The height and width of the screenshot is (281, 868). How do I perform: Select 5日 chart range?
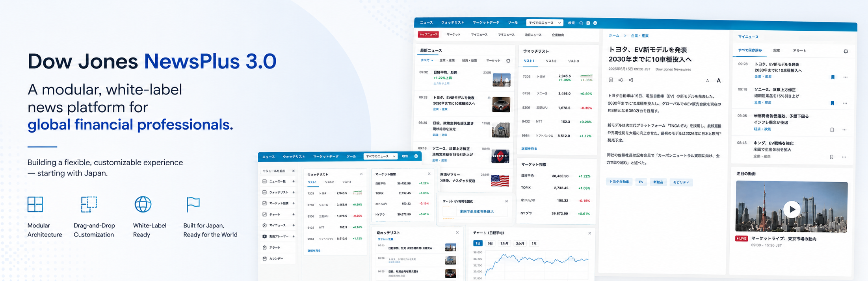click(490, 243)
